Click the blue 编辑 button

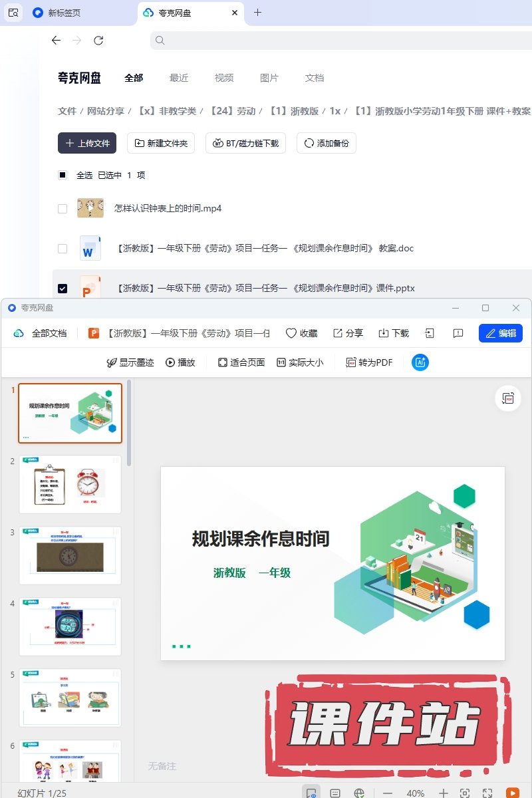500,333
